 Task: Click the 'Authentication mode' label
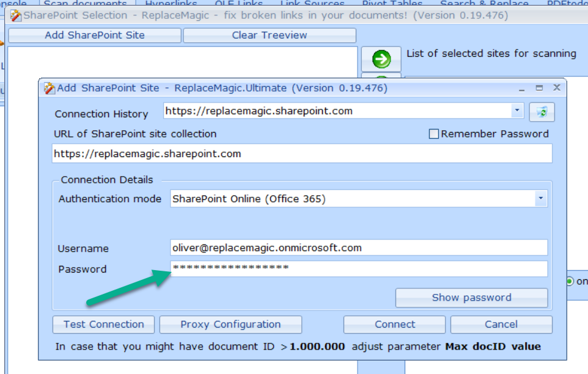point(110,199)
